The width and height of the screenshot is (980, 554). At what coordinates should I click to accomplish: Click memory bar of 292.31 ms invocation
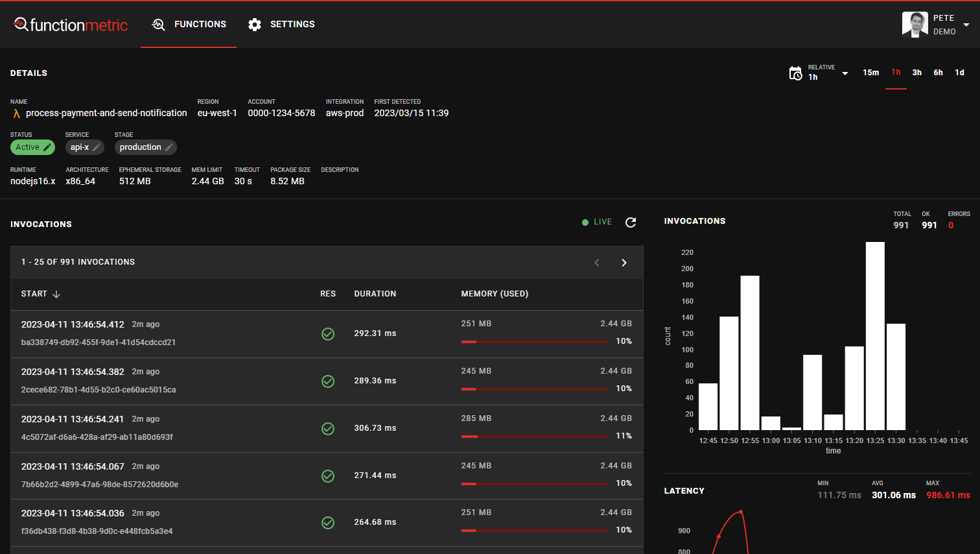[535, 342]
